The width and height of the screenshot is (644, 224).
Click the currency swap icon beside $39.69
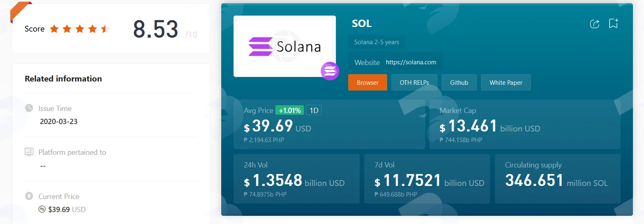(42, 209)
